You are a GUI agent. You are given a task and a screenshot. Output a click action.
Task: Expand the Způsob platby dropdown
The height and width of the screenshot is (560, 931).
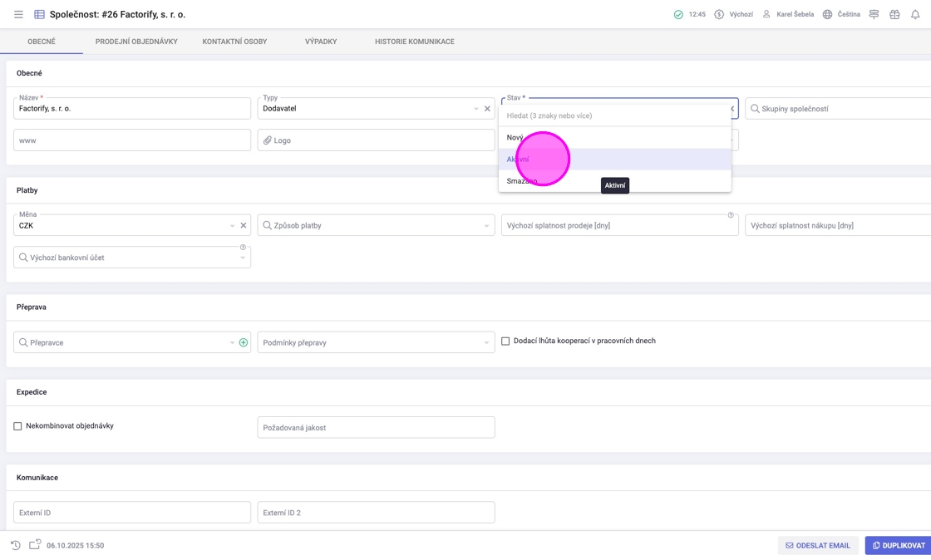tap(486, 226)
